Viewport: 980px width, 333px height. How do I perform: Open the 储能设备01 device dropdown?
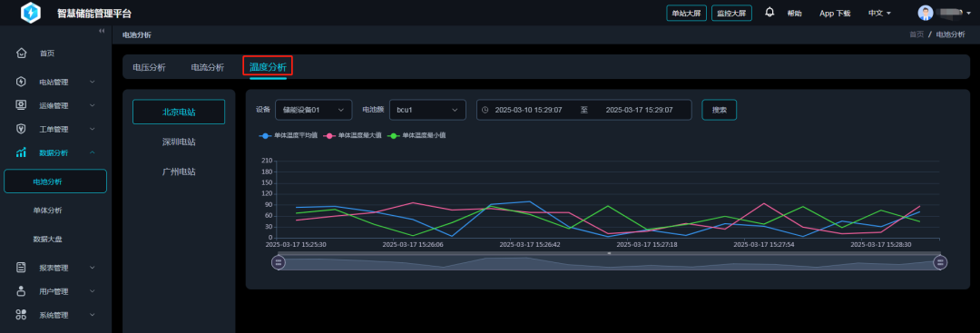tap(314, 110)
